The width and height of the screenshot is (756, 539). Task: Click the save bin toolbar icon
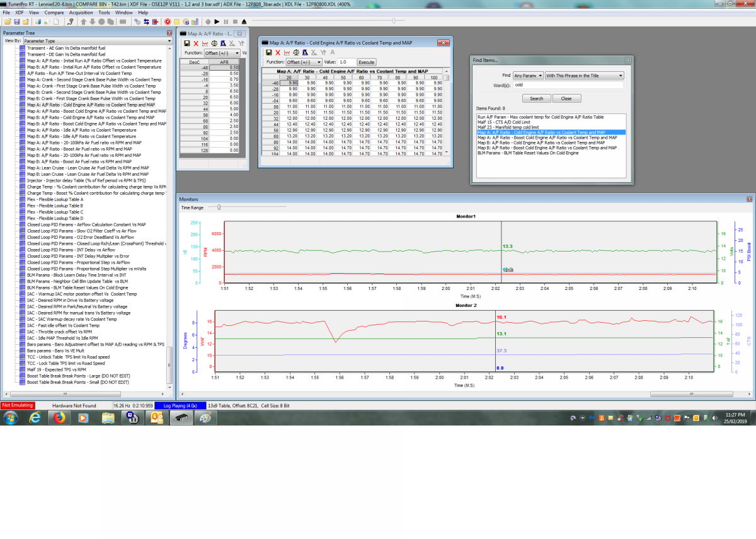pyautogui.click(x=17, y=21)
